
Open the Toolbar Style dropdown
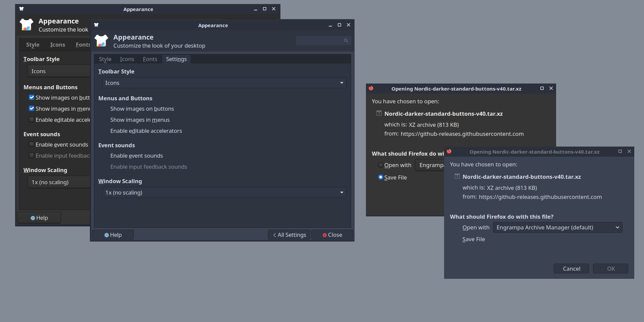[x=224, y=83]
